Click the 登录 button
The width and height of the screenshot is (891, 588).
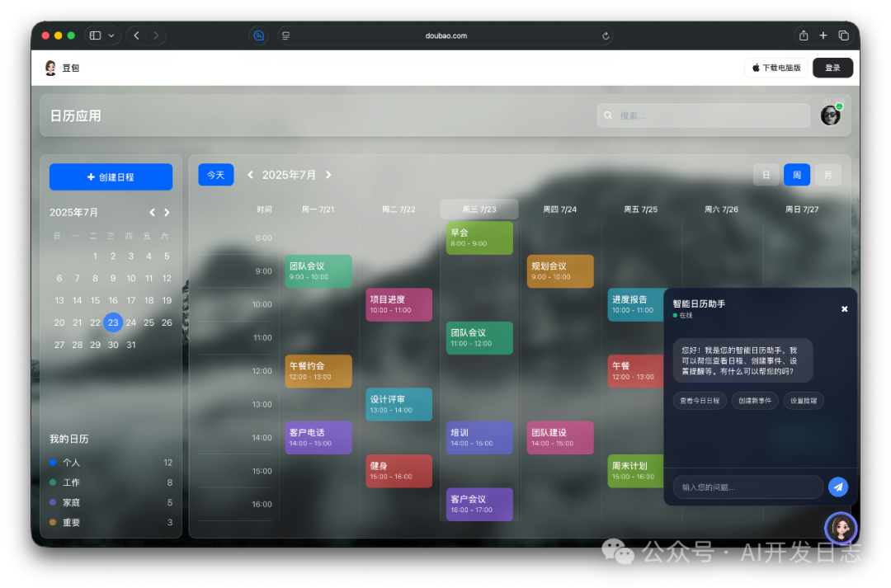coord(832,68)
